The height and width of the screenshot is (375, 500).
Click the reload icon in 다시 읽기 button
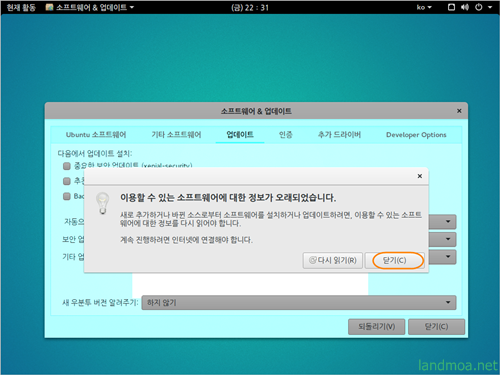312,260
